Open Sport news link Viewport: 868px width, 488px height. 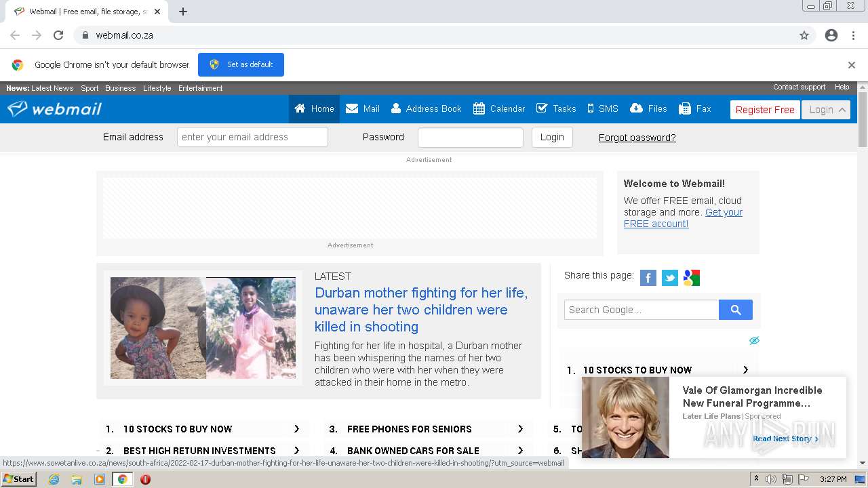[90, 88]
